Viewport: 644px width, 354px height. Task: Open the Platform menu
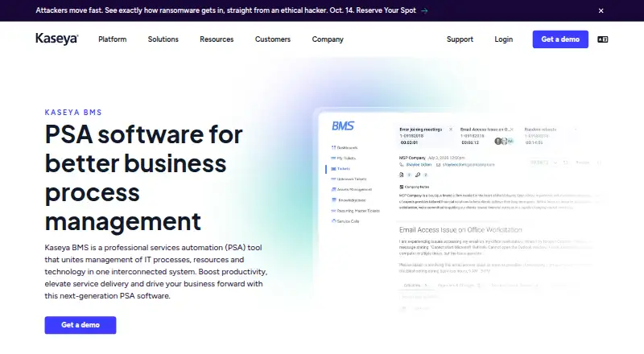pos(112,39)
